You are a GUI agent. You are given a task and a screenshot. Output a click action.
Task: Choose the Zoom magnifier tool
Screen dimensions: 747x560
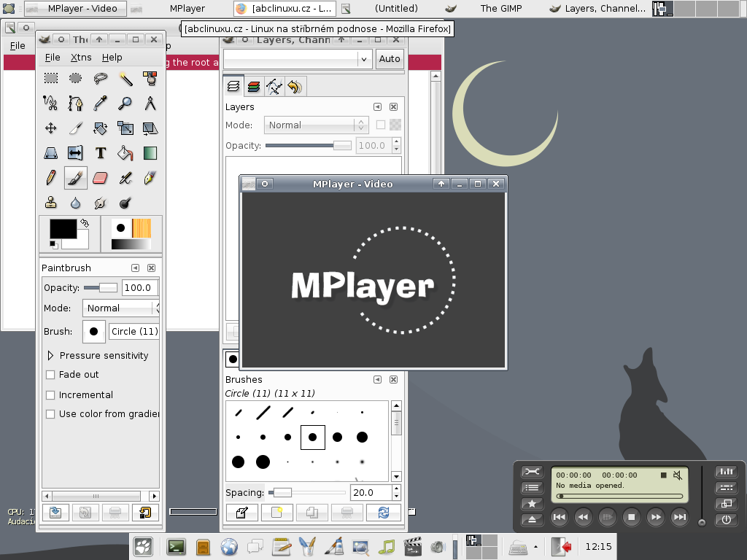tap(125, 103)
